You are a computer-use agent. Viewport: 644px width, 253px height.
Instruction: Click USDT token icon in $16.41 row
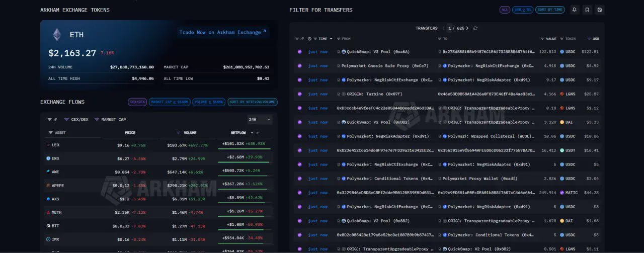pyautogui.click(x=562, y=150)
